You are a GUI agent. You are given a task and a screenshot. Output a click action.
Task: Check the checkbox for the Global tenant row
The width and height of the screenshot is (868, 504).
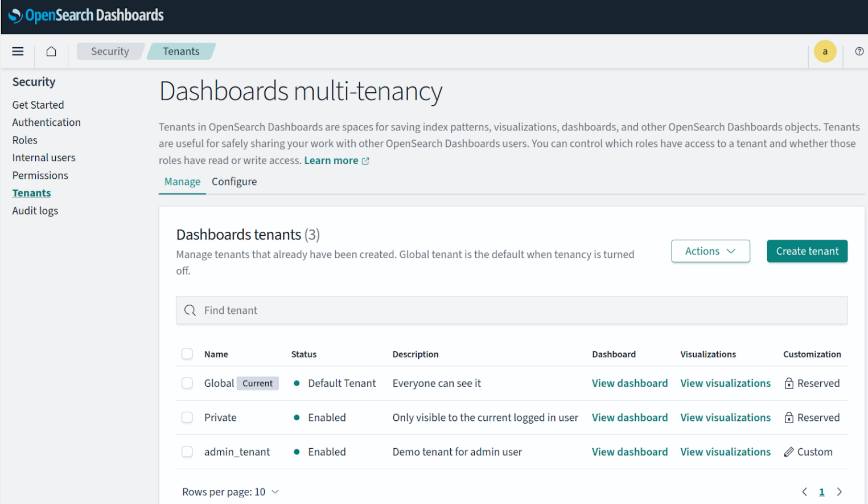pos(187,383)
